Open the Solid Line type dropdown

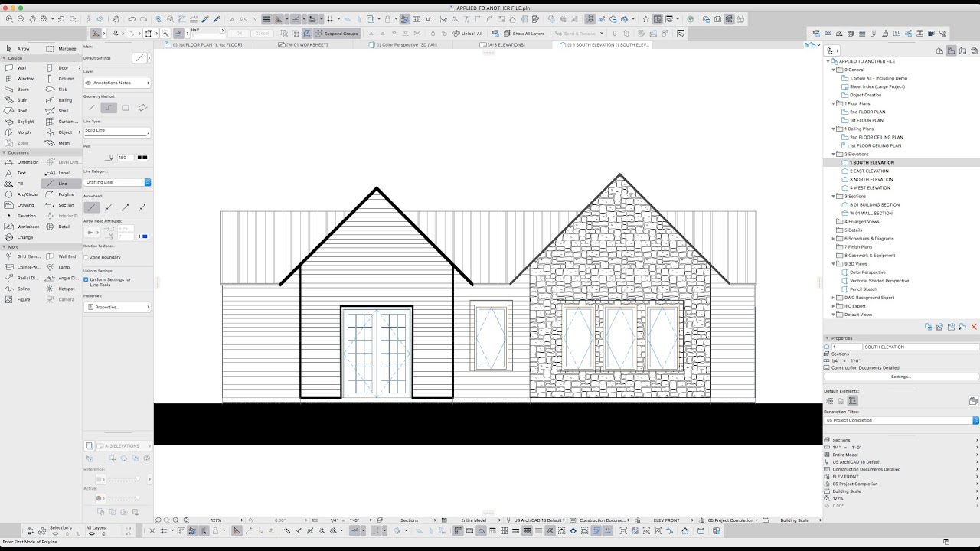click(x=116, y=132)
